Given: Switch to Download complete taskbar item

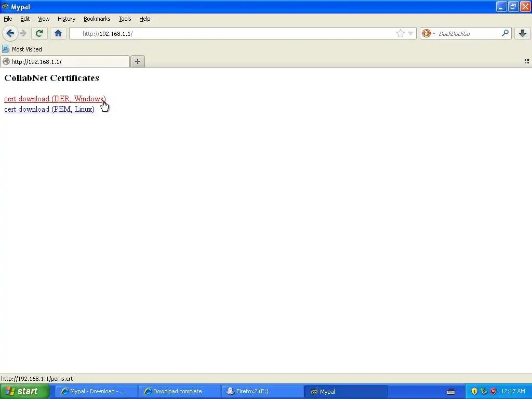Looking at the screenshot, I should [179, 391].
